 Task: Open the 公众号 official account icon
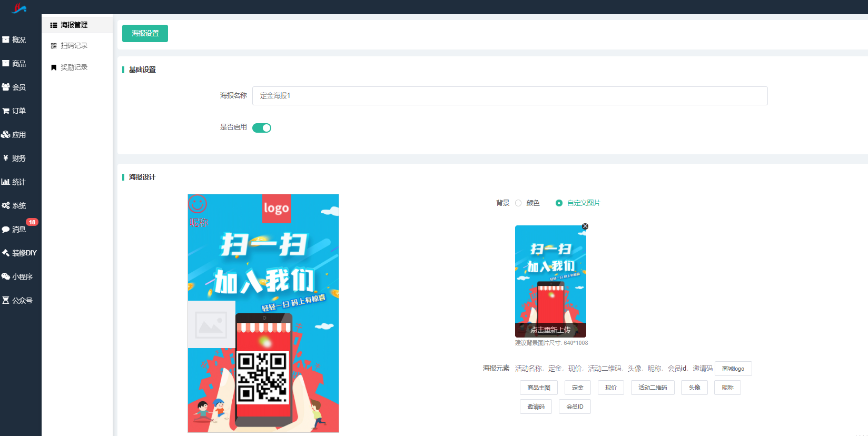(6, 300)
